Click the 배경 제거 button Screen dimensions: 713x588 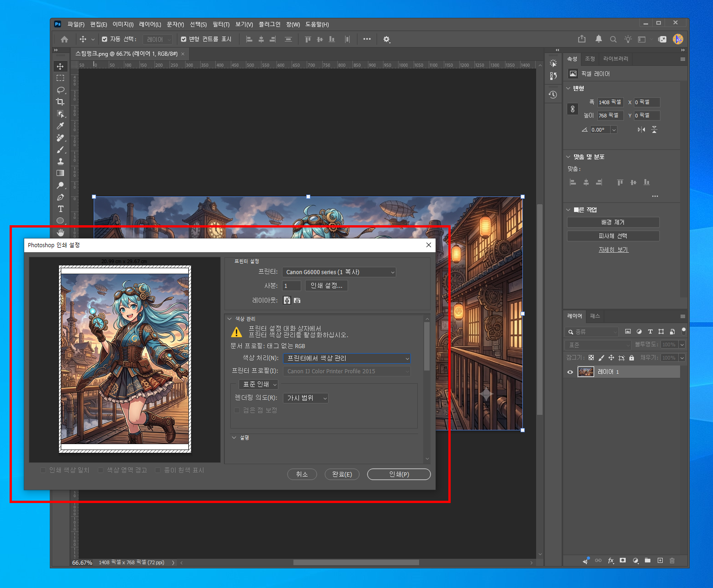point(613,222)
